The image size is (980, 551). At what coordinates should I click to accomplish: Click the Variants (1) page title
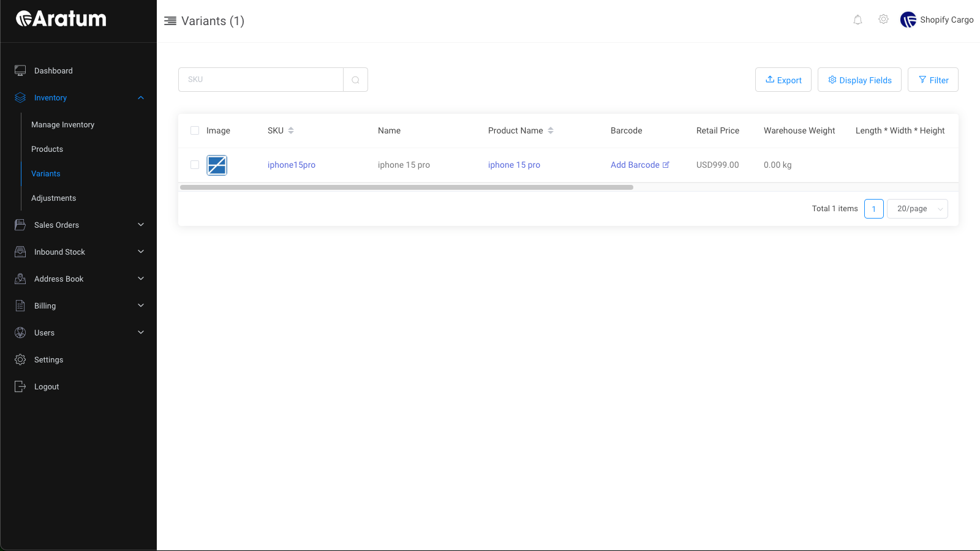tap(213, 21)
